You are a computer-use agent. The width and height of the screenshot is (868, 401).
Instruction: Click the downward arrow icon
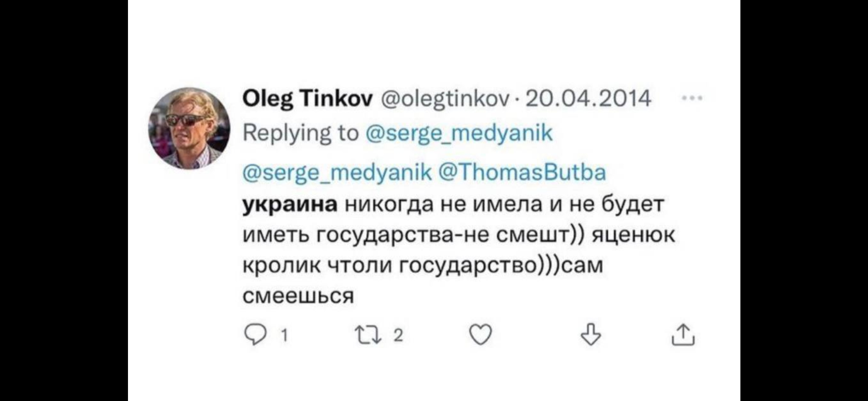[591, 335]
